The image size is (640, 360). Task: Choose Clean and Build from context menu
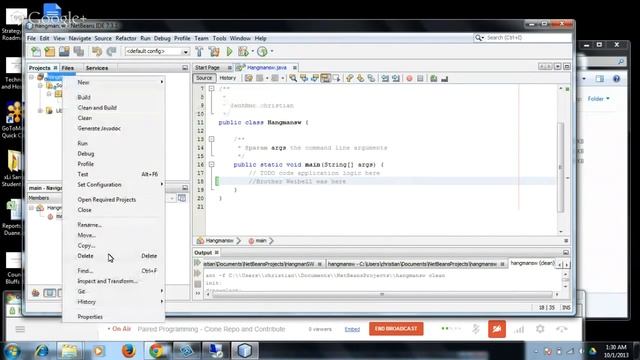97,108
